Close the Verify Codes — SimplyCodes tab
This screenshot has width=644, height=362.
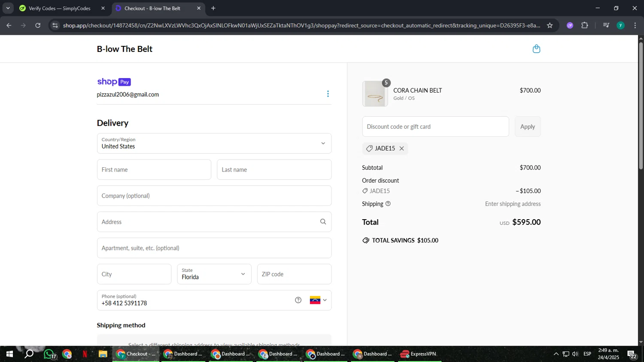pyautogui.click(x=103, y=8)
